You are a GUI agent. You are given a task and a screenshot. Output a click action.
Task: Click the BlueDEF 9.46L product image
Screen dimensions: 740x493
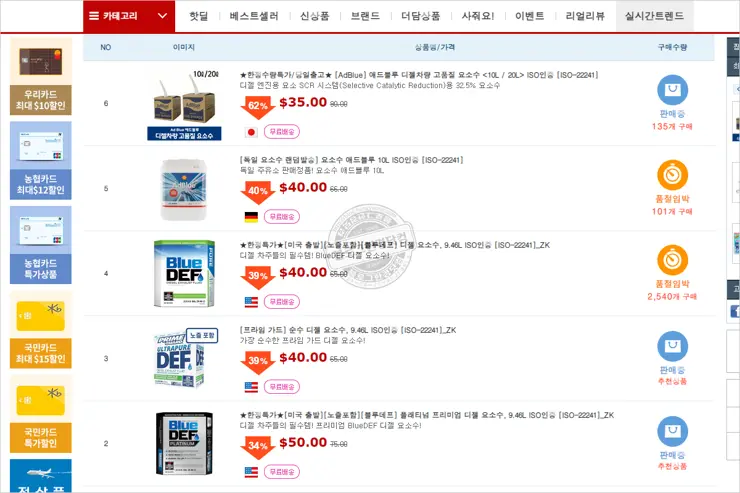(x=184, y=273)
